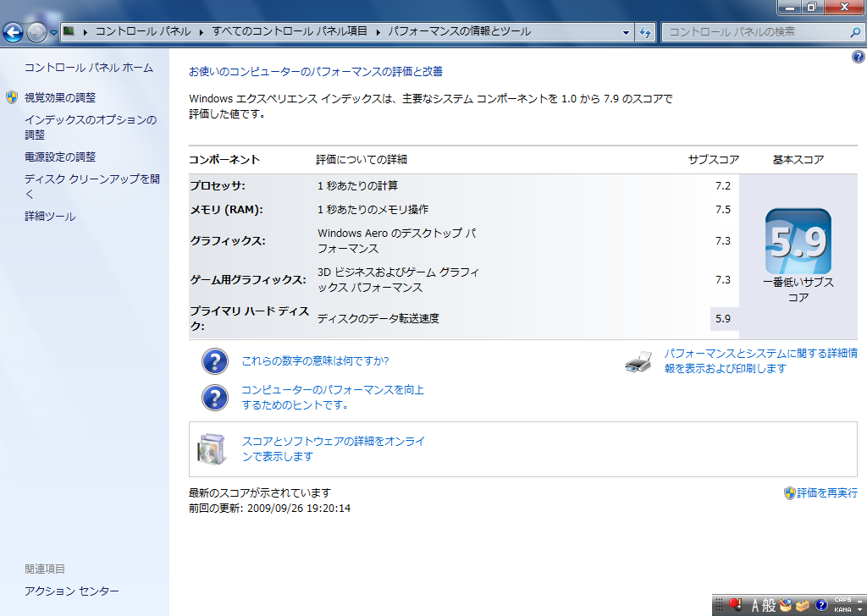This screenshot has height=616, width=867.
Task: Click the address bar location icon
Action: (x=69, y=31)
